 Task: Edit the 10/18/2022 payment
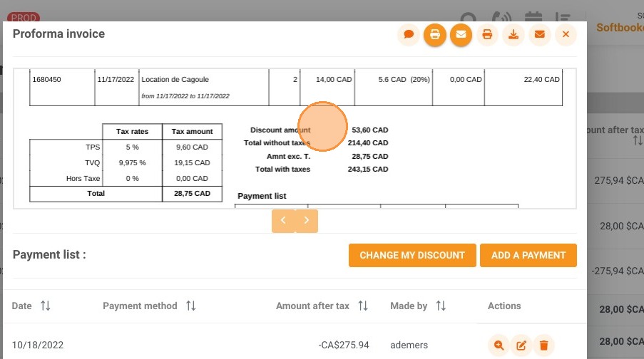point(521,345)
